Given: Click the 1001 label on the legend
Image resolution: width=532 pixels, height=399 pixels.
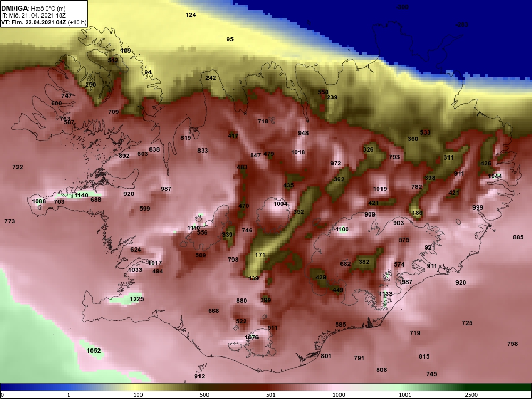Looking at the screenshot, I should coord(405,395).
